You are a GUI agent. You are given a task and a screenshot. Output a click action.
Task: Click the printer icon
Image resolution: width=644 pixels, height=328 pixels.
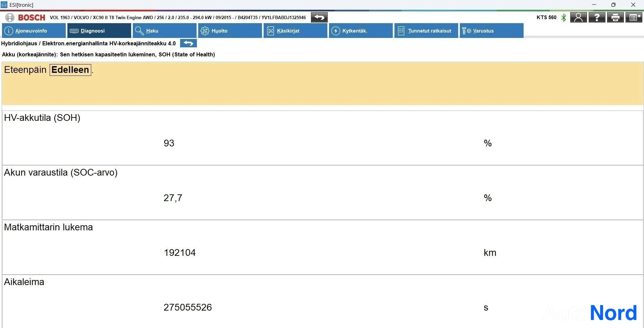(615, 17)
